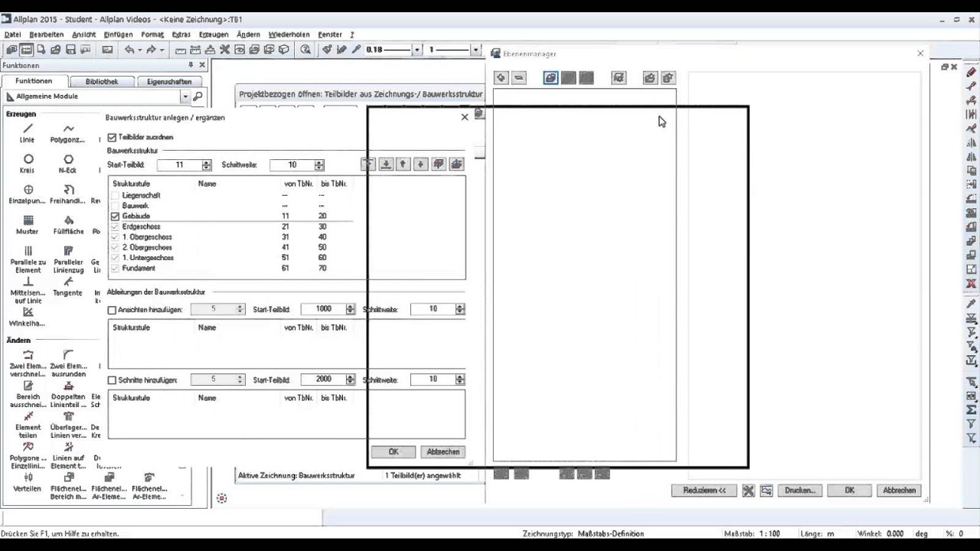
Task: Click the Start-Teilbild 1000 spinner arrows
Action: click(350, 309)
